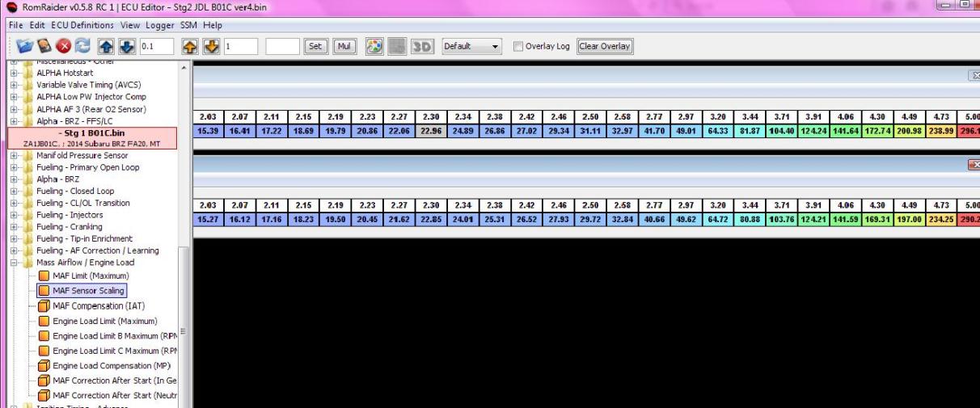The width and height of the screenshot is (980, 408).
Task: Collapse the Mass Airflow / Engine Load folder
Action: pos(14,263)
